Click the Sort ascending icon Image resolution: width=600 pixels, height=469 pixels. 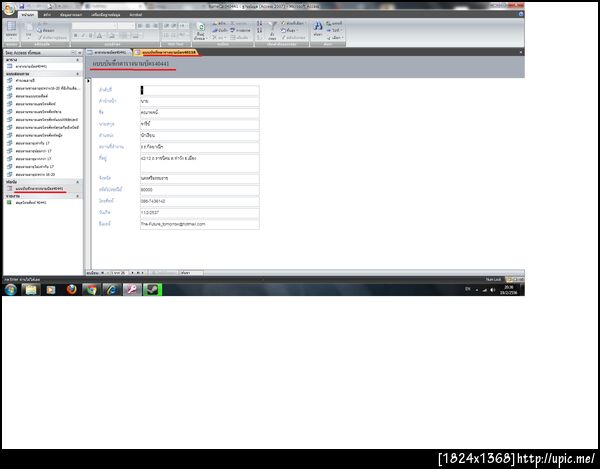259,23
